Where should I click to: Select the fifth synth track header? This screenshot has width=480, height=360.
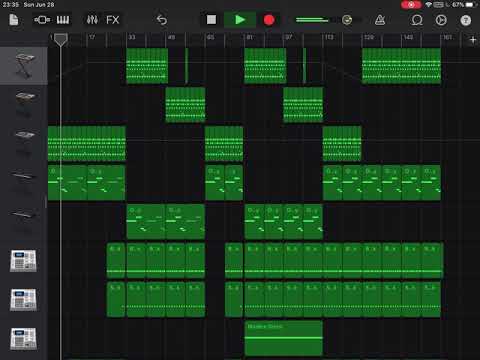24,221
